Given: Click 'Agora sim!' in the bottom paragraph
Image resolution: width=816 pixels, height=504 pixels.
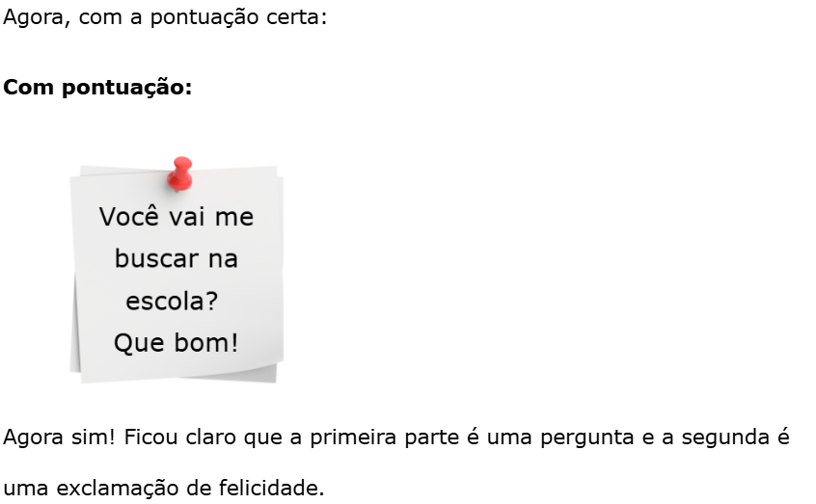Looking at the screenshot, I should point(59,437).
